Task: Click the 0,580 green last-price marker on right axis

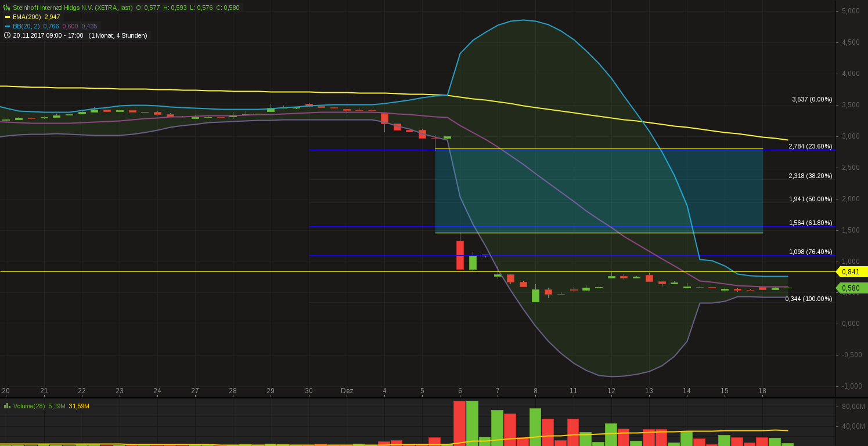Action: (x=851, y=287)
